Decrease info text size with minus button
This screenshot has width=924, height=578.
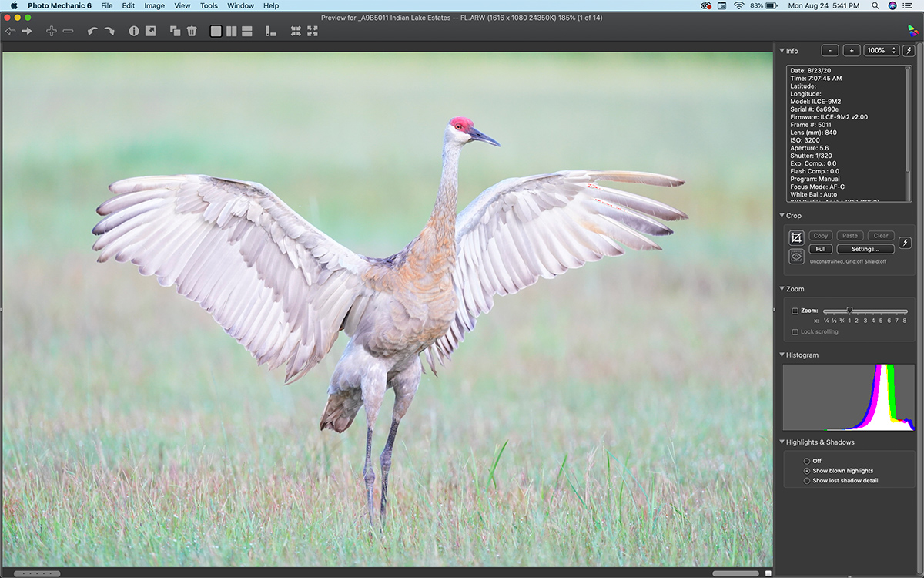[x=830, y=50]
